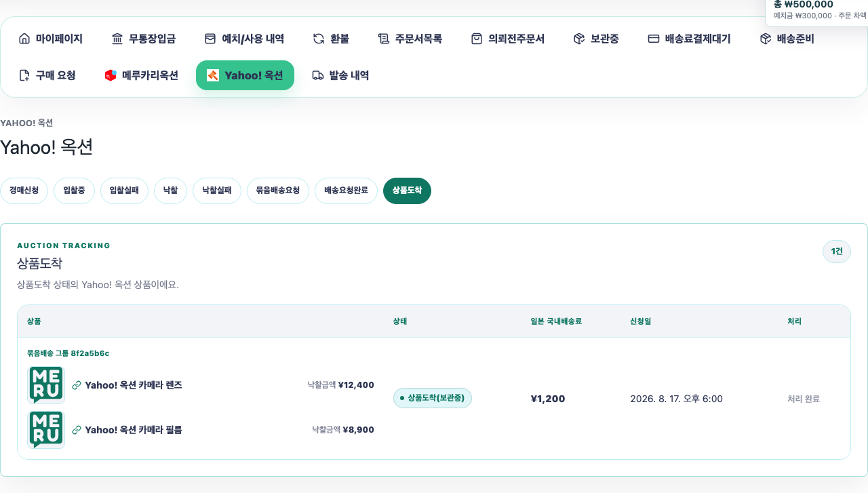Image resolution: width=868 pixels, height=493 pixels.
Task: Click thumbnail of 카메라 필름 item
Action: pyautogui.click(x=46, y=429)
